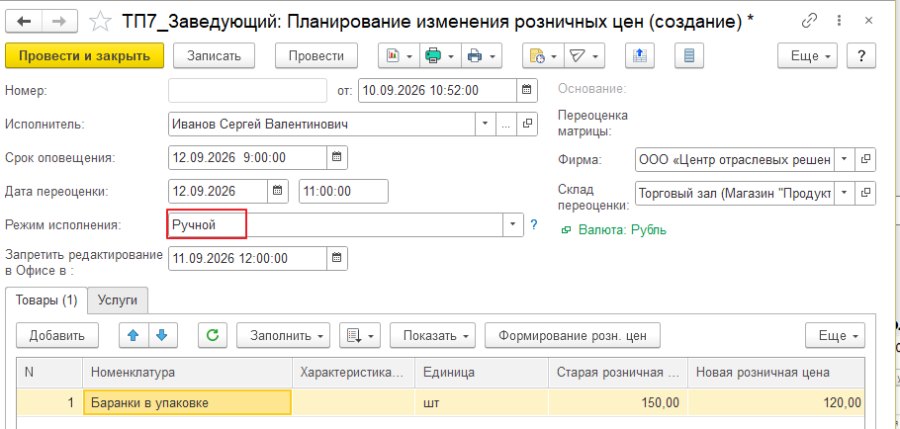Move row up with blue up arrow
The height and width of the screenshot is (429, 900).
pos(134,335)
